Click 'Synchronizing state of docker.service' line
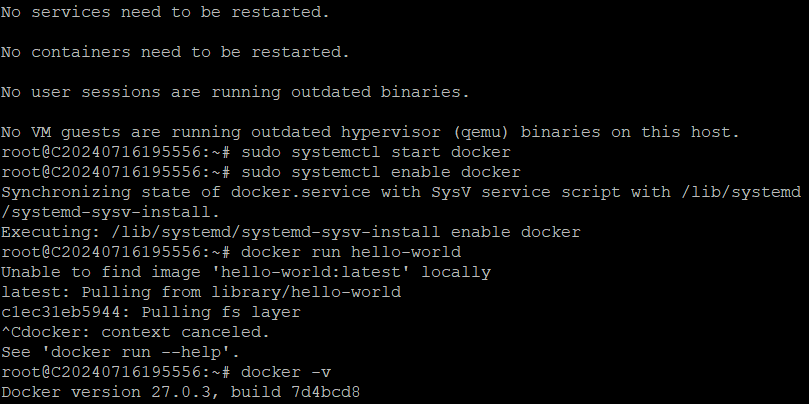Screen dimensions: 809x404 coord(401,192)
